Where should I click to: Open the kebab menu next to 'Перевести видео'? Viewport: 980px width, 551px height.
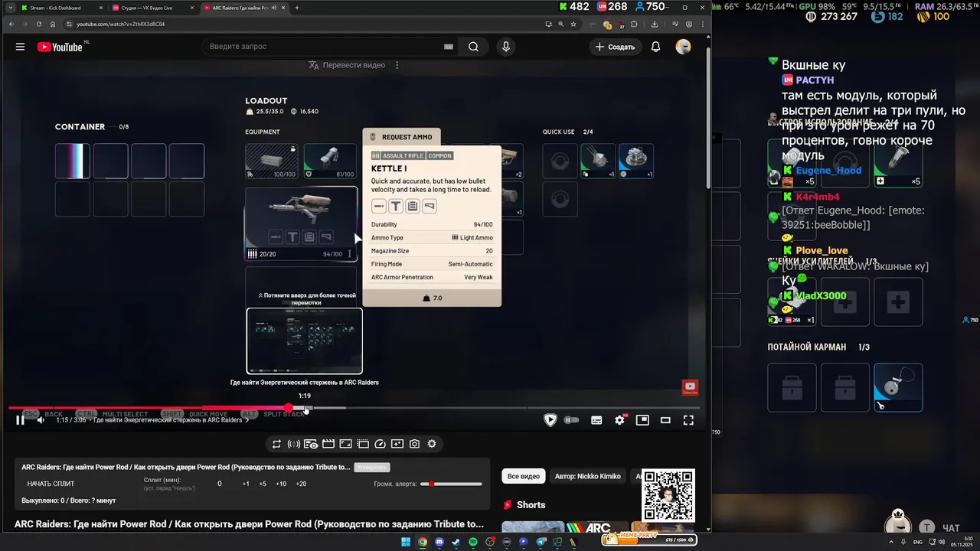click(x=397, y=65)
